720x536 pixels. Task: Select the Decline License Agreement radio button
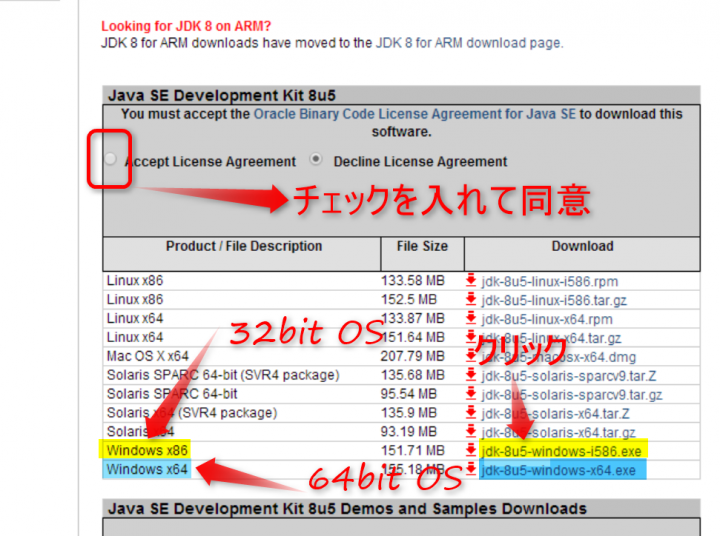click(x=316, y=159)
